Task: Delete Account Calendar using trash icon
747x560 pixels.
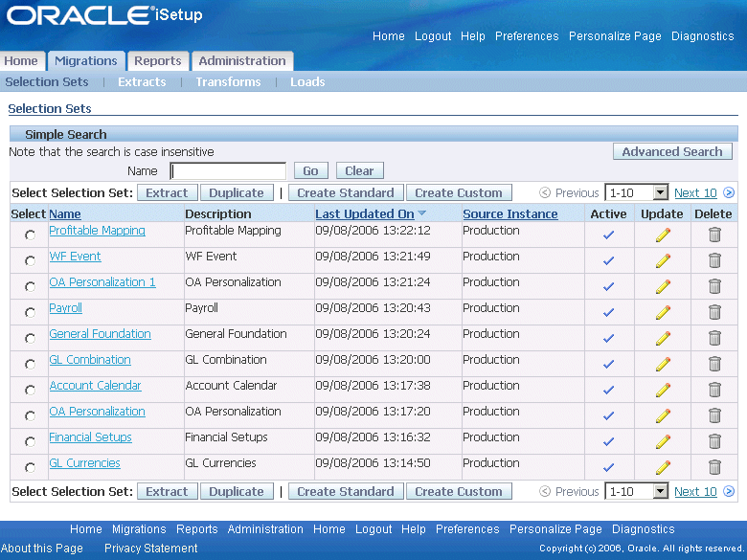Action: coord(714,390)
